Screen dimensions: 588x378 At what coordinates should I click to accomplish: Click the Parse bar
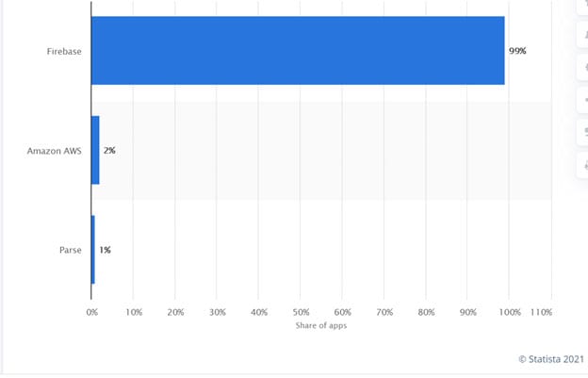(x=93, y=250)
